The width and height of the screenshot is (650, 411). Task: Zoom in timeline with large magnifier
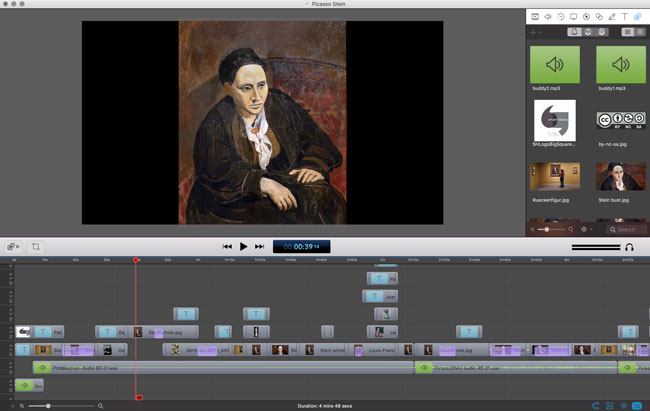point(100,406)
